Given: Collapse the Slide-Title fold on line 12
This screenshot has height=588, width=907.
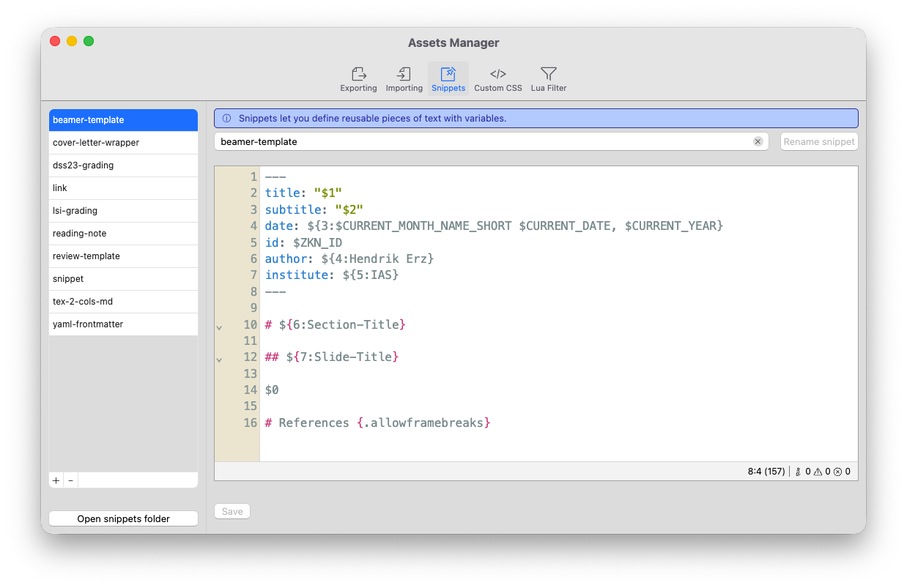Looking at the screenshot, I should [x=219, y=360].
